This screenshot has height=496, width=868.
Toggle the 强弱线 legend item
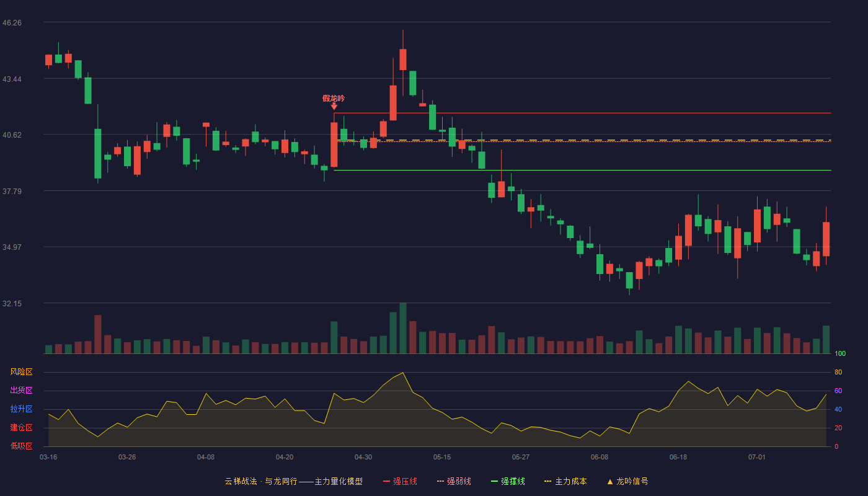click(454, 481)
